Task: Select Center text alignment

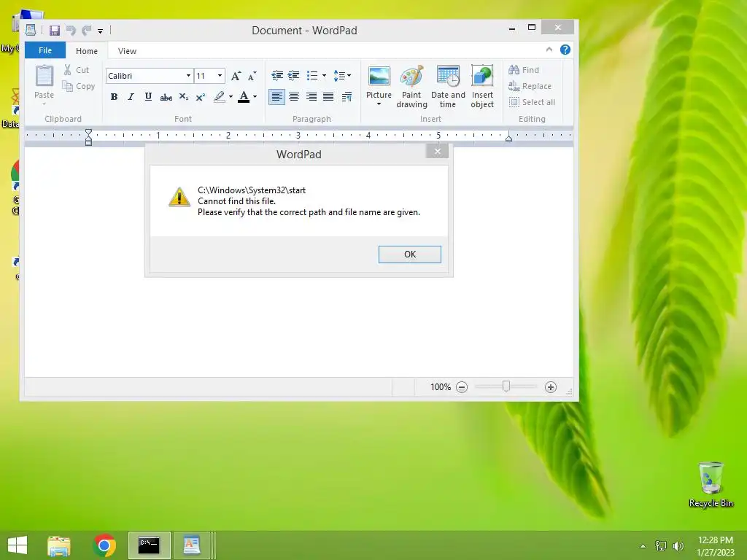Action: 294,97
